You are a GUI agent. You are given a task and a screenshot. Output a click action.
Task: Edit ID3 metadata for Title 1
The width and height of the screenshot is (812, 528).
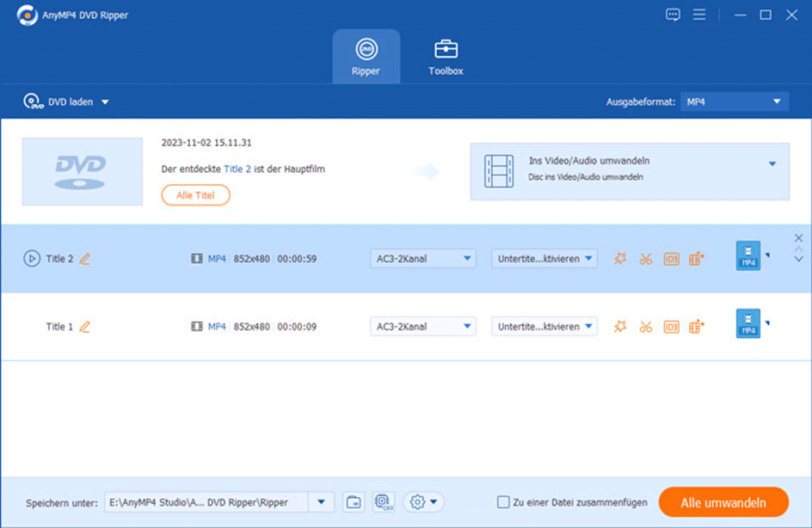671,327
